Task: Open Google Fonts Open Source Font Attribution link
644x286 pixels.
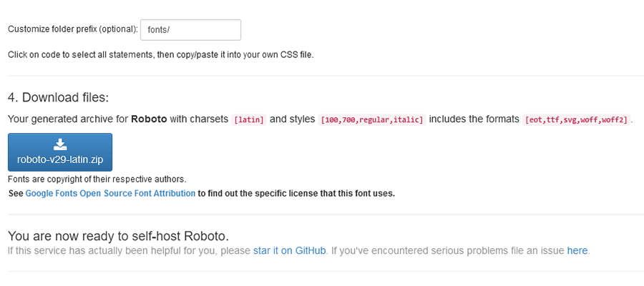Action: (x=110, y=193)
